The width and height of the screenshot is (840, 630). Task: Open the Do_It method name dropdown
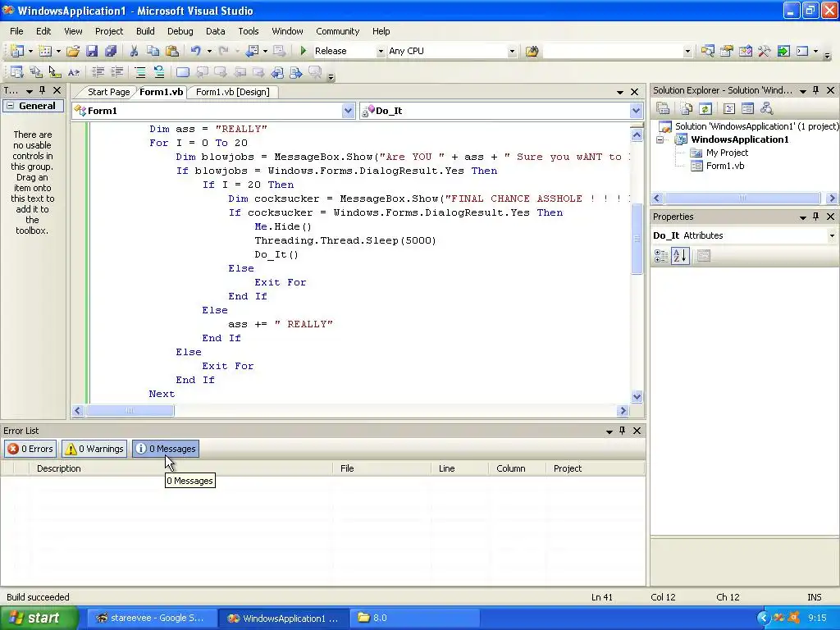click(636, 111)
